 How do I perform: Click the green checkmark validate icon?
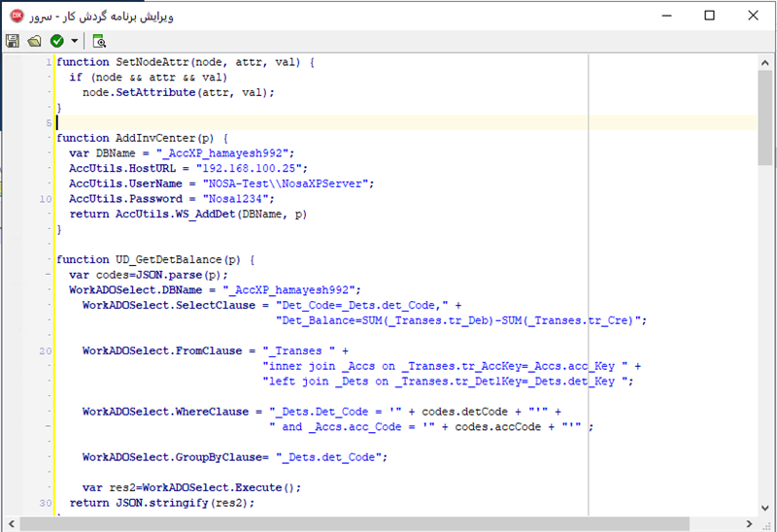[x=57, y=41]
